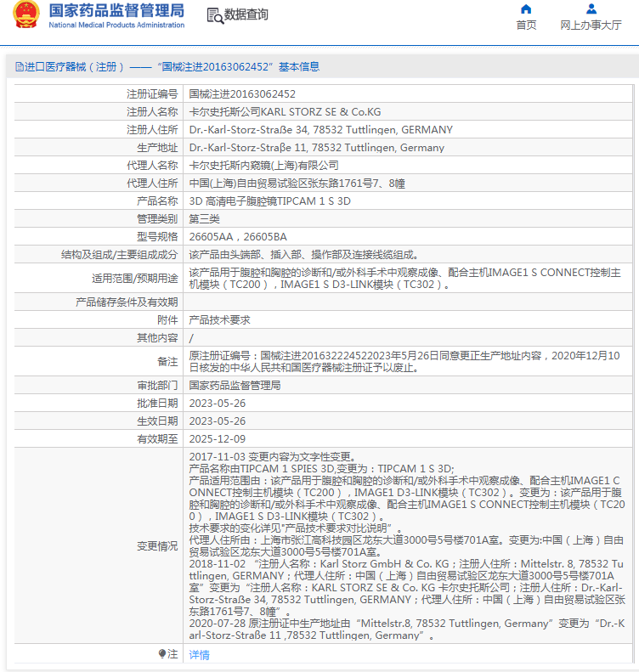The height and width of the screenshot is (672, 639).
Task: Click the 变更情况 row label
Action: pyautogui.click(x=157, y=546)
